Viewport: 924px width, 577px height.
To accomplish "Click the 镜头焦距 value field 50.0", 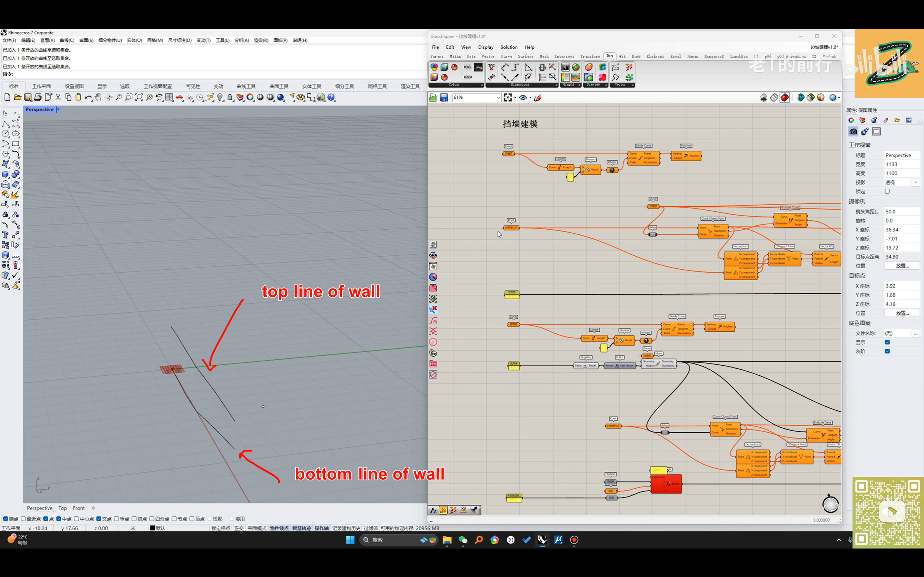I will coord(901,211).
